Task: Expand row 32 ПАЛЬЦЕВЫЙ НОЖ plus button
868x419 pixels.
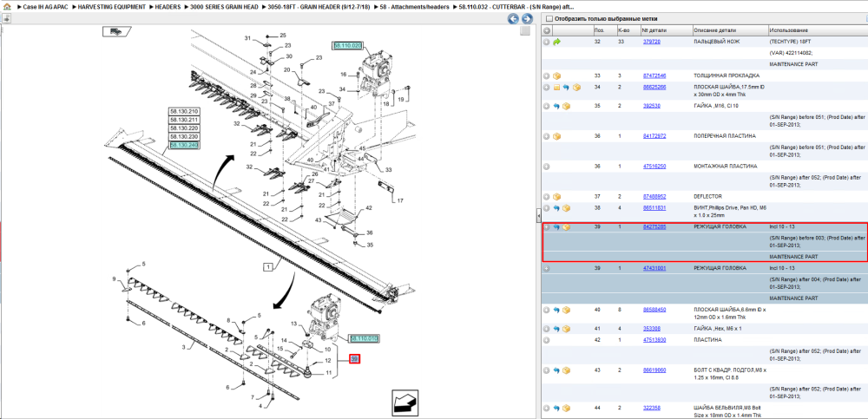Action: [x=546, y=42]
